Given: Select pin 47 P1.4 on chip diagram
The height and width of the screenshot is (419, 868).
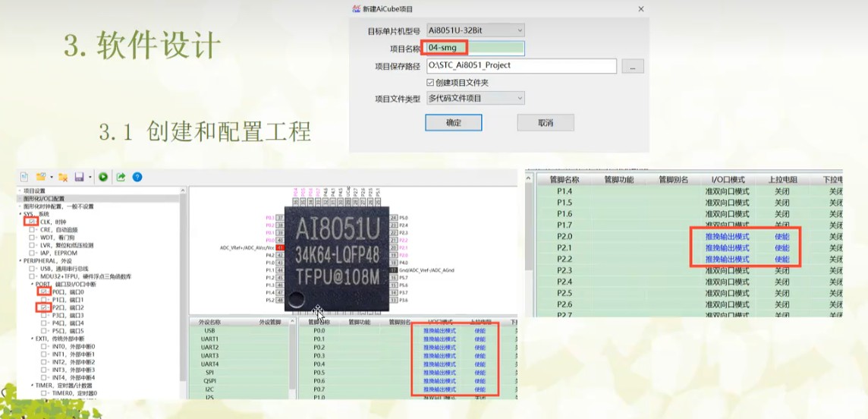Looking at the screenshot, I should point(280,292).
